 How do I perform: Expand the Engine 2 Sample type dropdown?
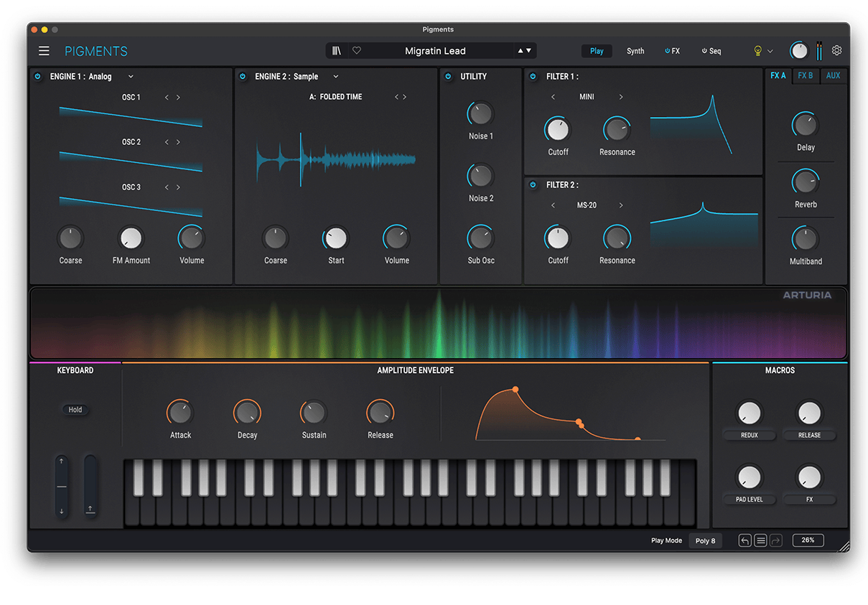335,77
